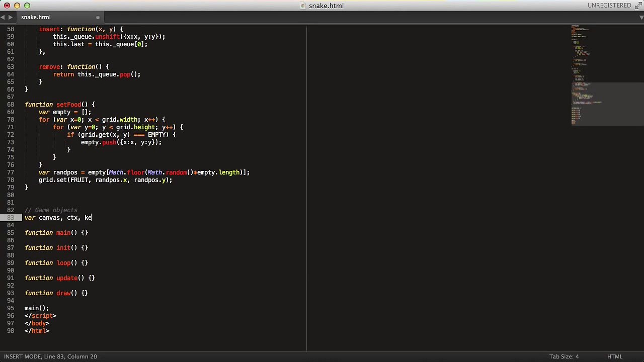Click 'for (var y=0; y < grid.height' line
The width and height of the screenshot is (644, 362).
[118, 127]
